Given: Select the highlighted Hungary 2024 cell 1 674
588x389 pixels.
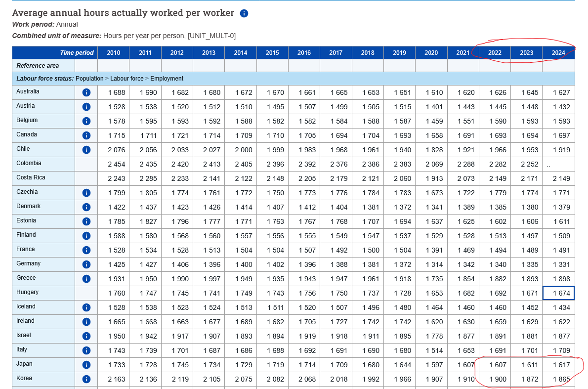Looking at the screenshot, I should pos(558,293).
